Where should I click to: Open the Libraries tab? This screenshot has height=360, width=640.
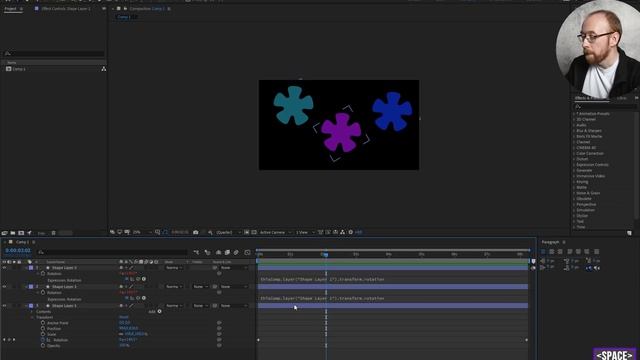tap(621, 98)
